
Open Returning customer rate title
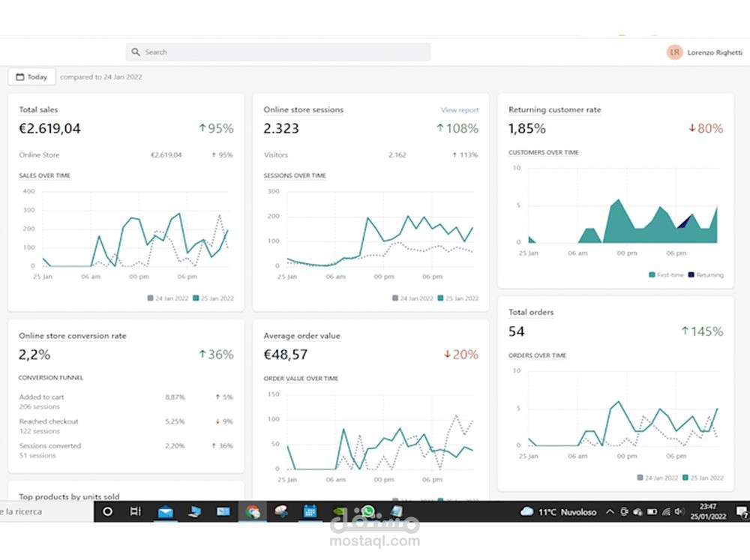[554, 109]
